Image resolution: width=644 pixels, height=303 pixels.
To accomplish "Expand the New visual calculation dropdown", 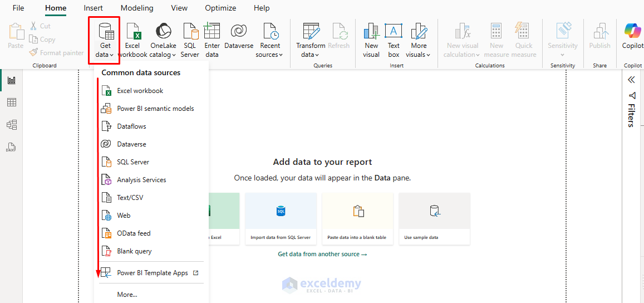I will (478, 55).
